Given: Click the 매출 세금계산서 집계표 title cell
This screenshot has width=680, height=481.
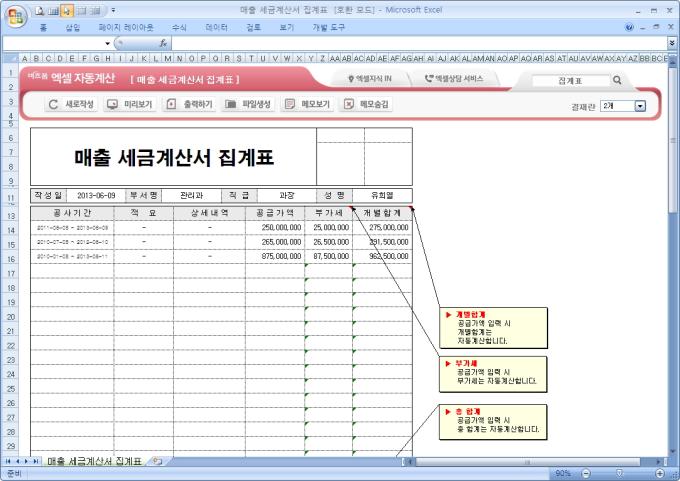Looking at the screenshot, I should click(173, 157).
